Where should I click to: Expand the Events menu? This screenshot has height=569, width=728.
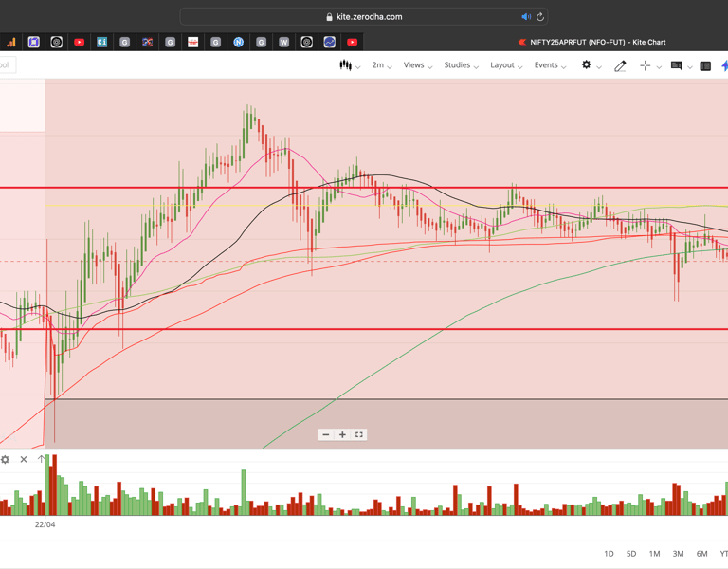coord(550,65)
